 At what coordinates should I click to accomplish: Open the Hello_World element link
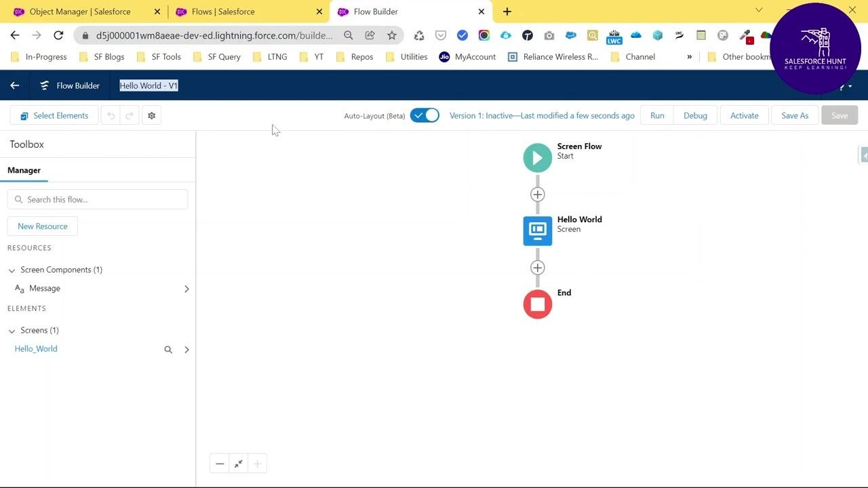36,349
